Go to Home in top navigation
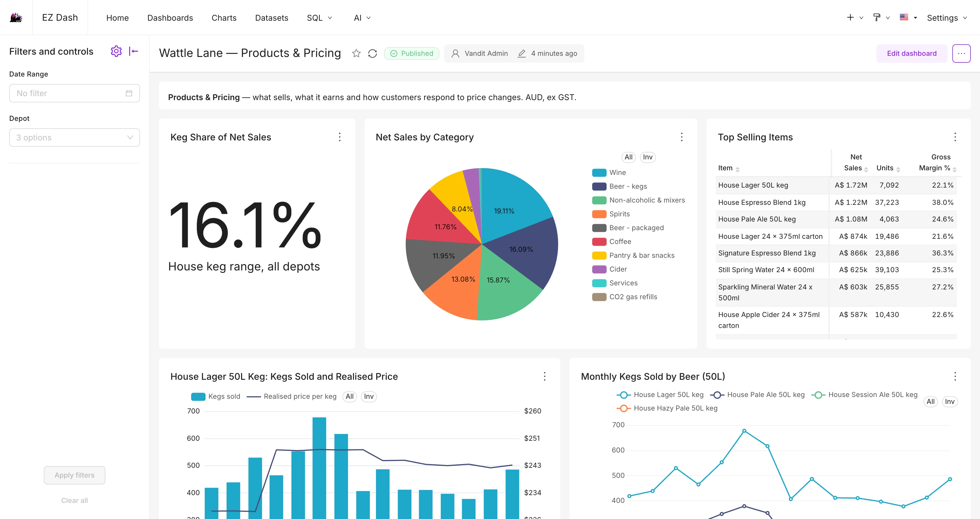The image size is (980, 519). coord(117,18)
